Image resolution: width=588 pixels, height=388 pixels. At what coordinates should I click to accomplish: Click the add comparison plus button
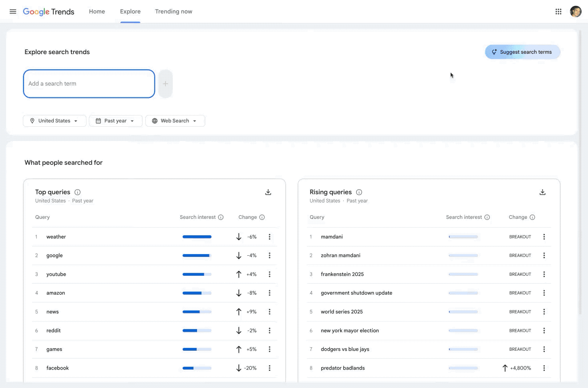165,84
